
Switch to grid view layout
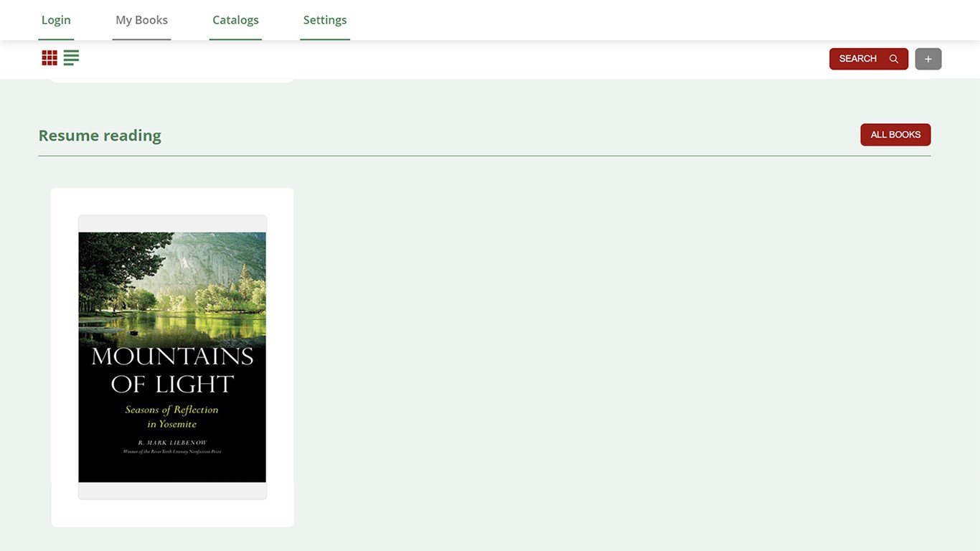50,58
